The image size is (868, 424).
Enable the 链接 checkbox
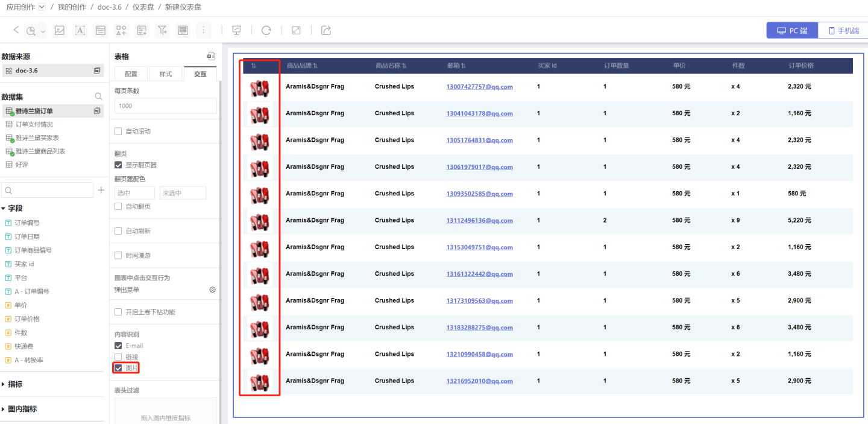point(118,357)
